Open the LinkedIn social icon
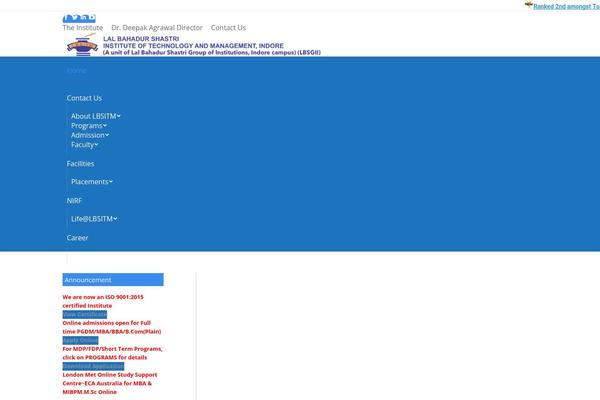This screenshot has width=600, height=400. coord(84,18)
